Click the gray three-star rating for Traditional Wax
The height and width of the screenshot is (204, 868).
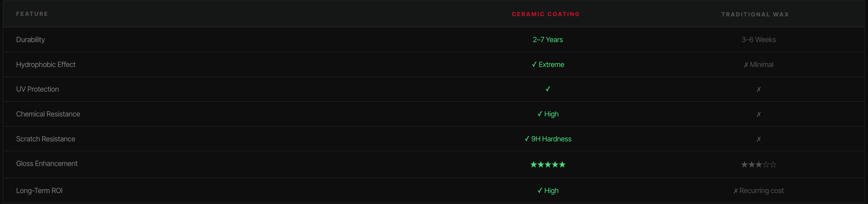[x=759, y=164]
